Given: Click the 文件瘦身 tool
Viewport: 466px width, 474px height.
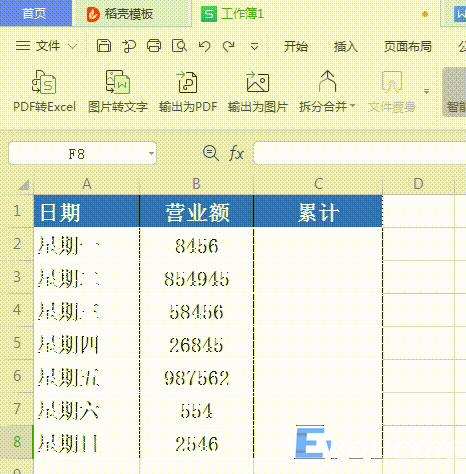Looking at the screenshot, I should 392,91.
